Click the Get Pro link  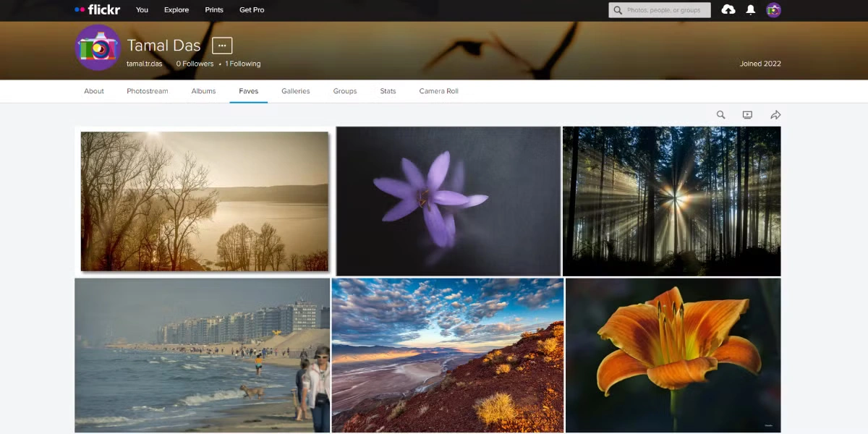pyautogui.click(x=252, y=9)
